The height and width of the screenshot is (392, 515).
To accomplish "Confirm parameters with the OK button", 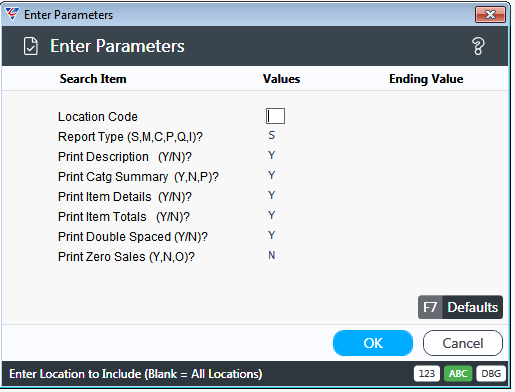I will click(373, 343).
